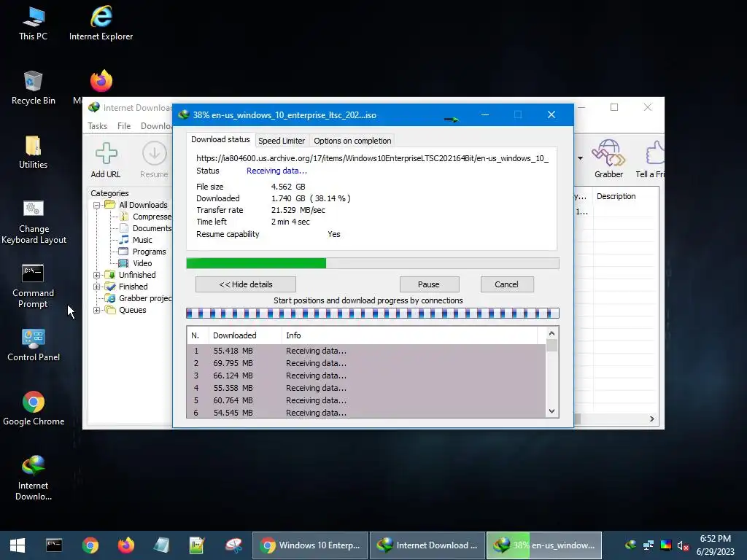Switch to the 38% download taskbar window
Viewport: 747px width, 560px height.
pyautogui.click(x=544, y=545)
